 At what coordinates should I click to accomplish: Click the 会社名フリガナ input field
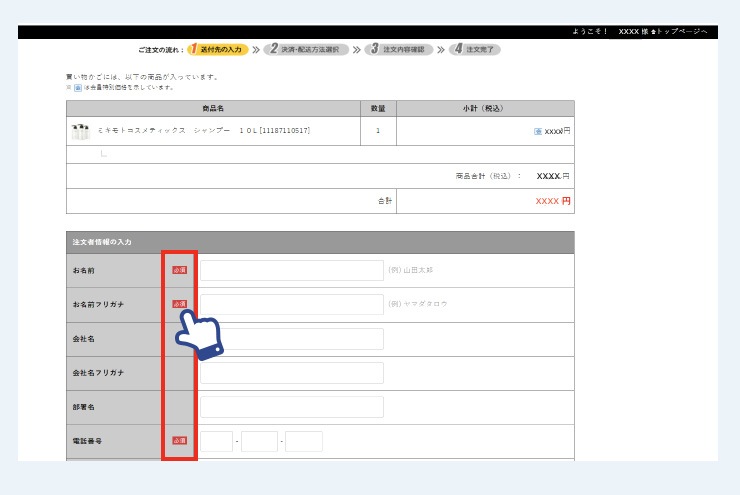click(291, 373)
